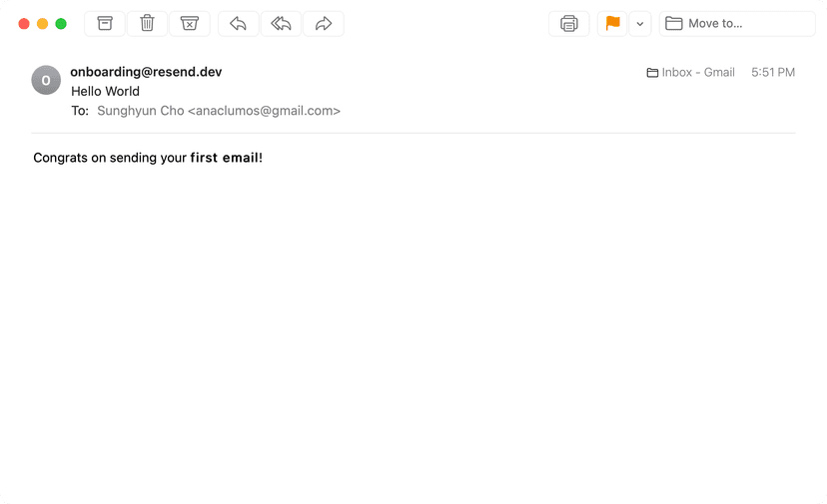
Task: Print this email message
Action: point(569,23)
